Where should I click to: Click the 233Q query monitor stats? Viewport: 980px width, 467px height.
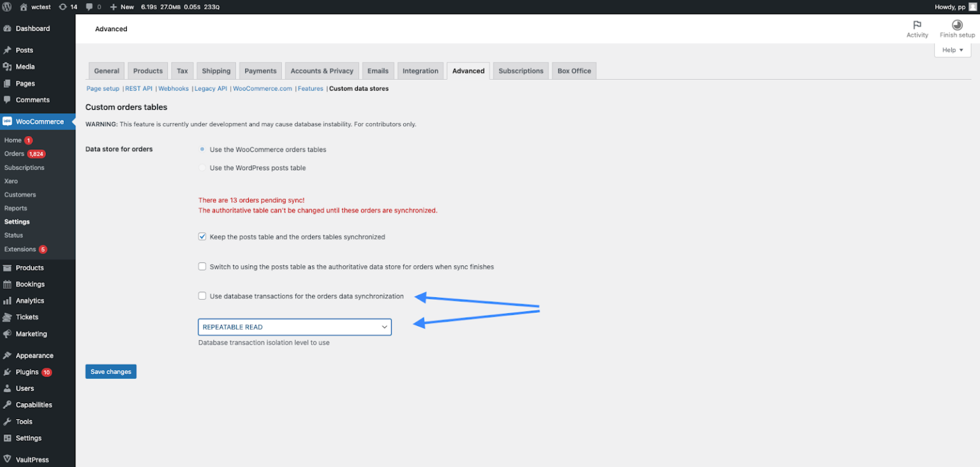coord(212,7)
